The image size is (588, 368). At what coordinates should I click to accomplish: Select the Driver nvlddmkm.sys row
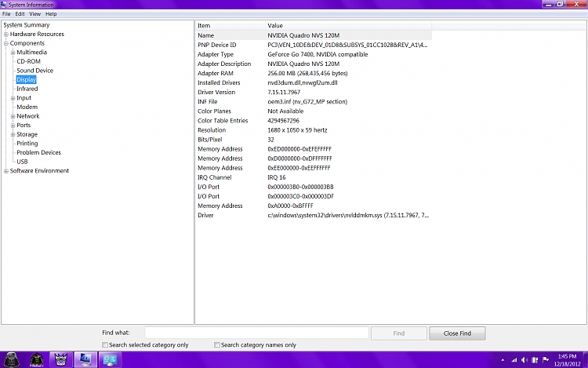[314, 215]
